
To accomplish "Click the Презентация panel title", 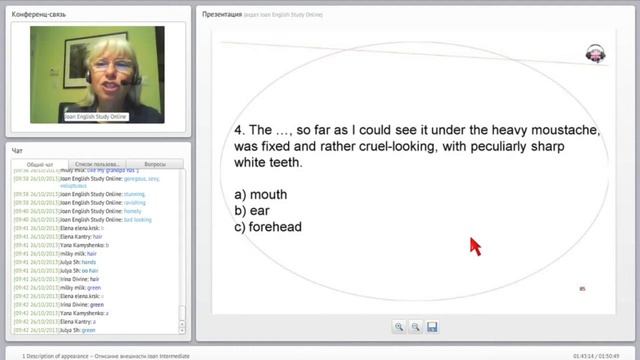I will [222, 14].
